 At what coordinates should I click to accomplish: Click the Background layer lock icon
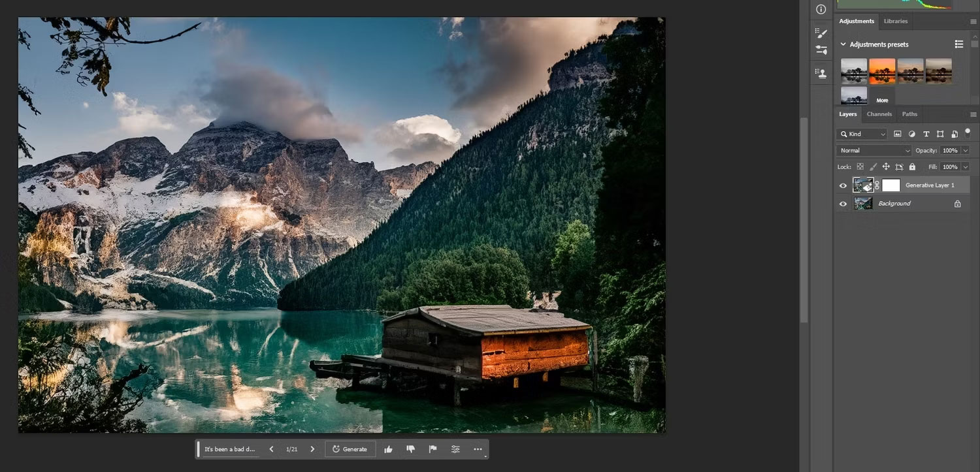pyautogui.click(x=957, y=204)
